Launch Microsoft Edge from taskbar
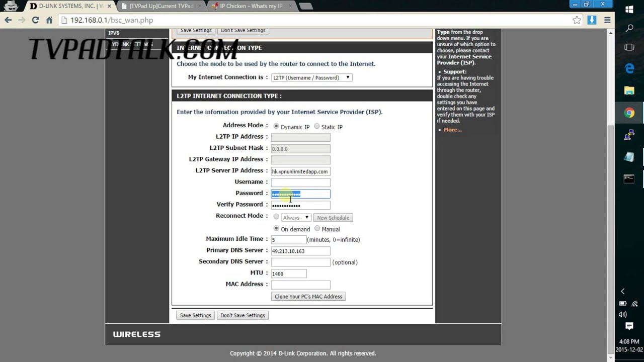The width and height of the screenshot is (644, 362). pos(629,68)
